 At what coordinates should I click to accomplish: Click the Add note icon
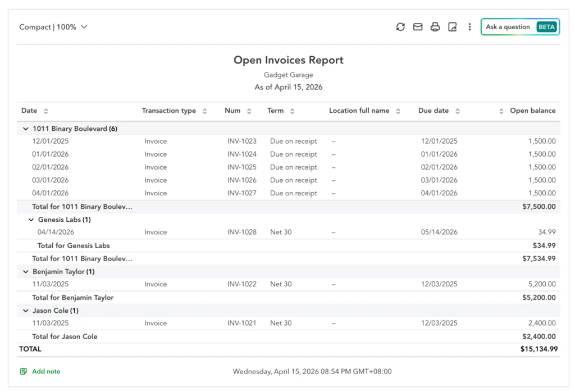(24, 371)
